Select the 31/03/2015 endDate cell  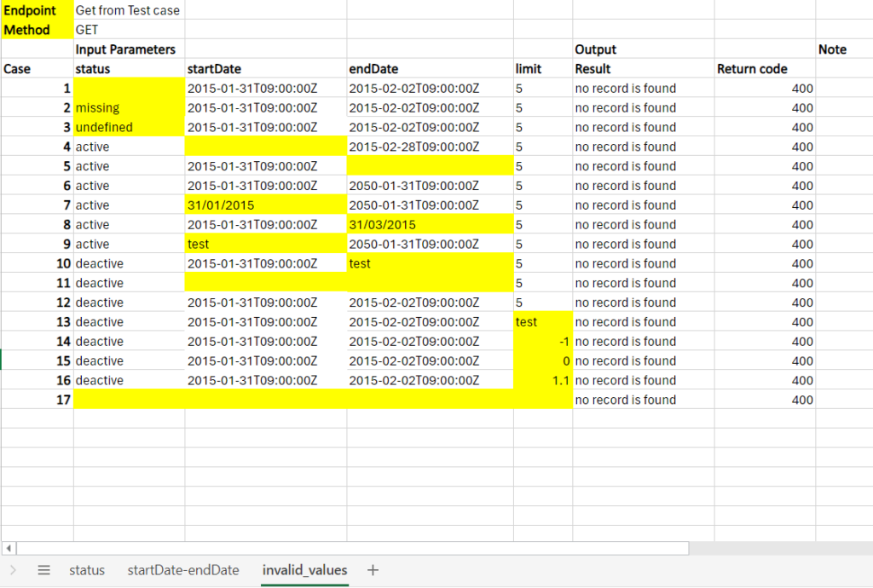430,225
